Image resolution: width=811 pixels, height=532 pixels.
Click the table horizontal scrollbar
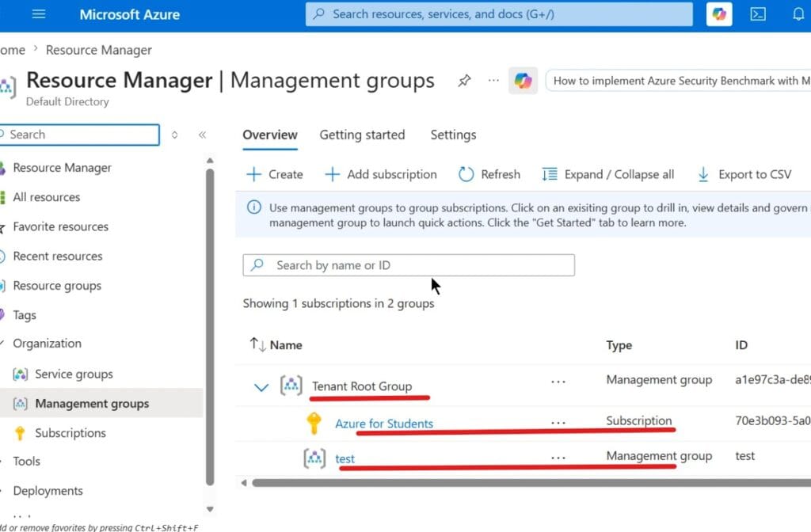(x=531, y=483)
